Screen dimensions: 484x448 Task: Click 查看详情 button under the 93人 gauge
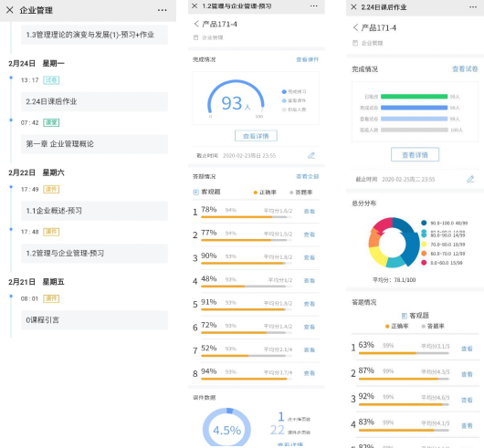click(x=256, y=136)
